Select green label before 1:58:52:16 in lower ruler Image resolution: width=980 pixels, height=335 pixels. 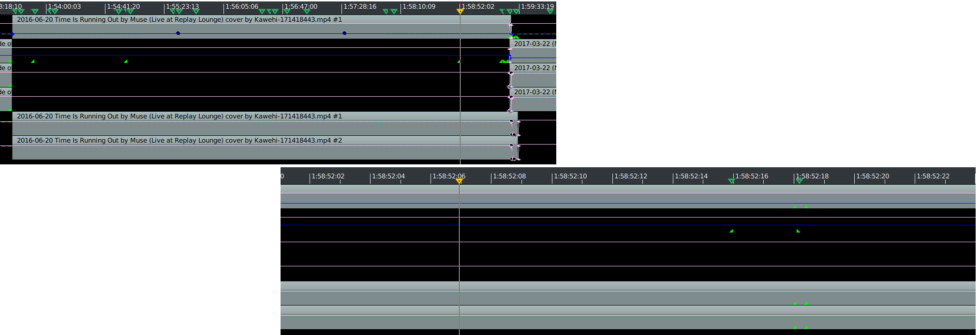[731, 181]
